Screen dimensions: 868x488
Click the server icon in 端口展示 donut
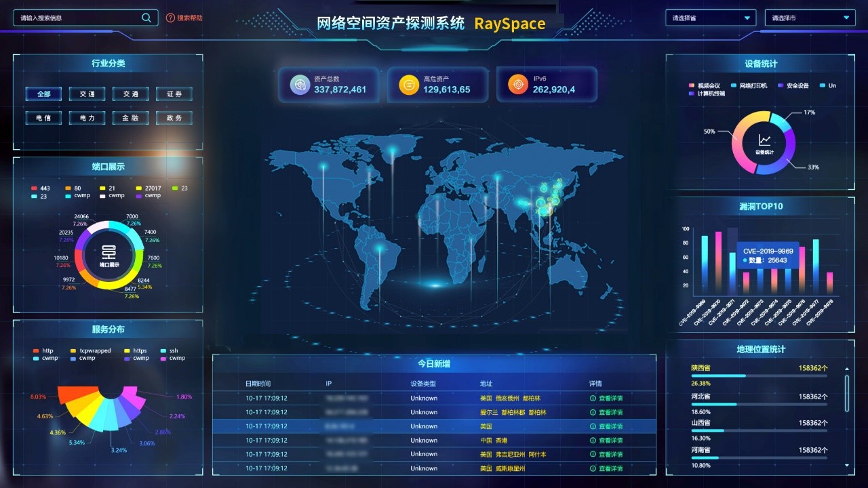tap(108, 252)
